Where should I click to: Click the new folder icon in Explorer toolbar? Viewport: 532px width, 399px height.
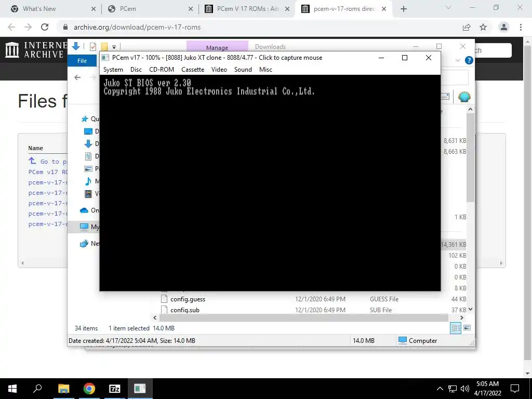coord(104,46)
